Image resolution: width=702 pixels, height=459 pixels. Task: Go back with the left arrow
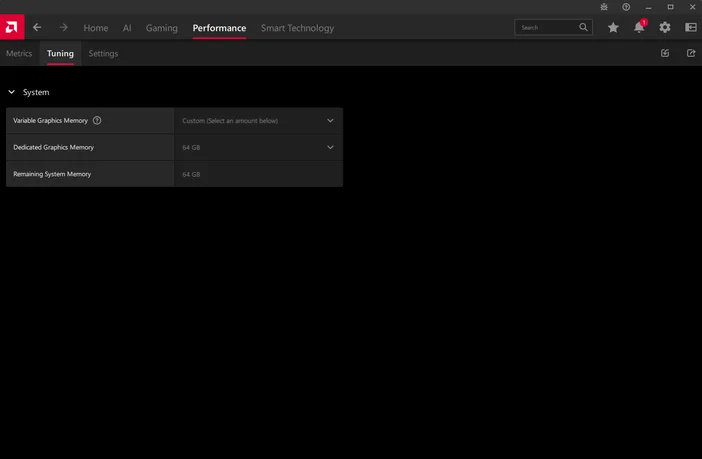tap(37, 28)
